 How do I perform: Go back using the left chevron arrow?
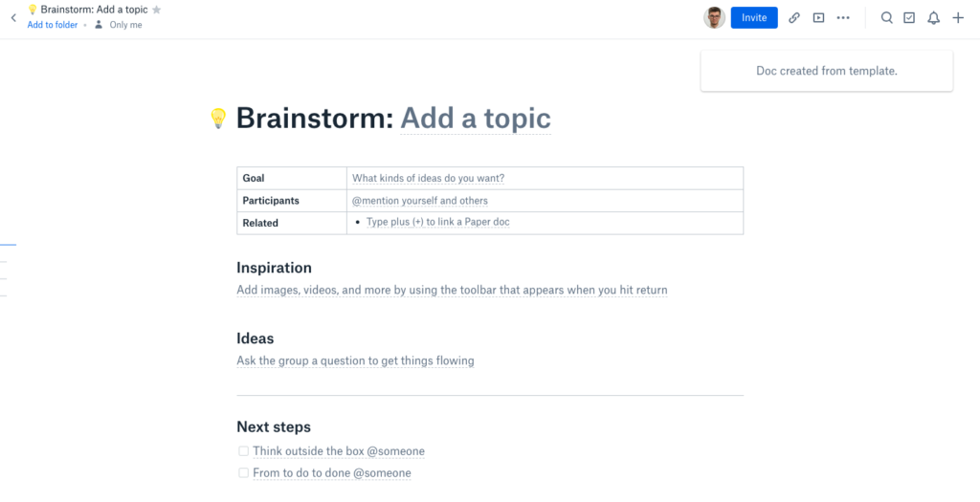click(x=13, y=17)
